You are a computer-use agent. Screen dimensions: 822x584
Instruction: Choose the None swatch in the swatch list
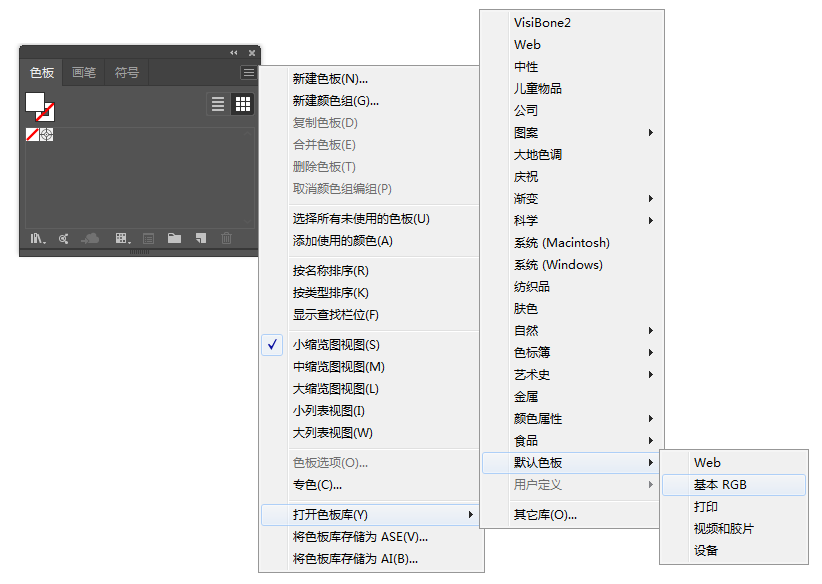click(33, 135)
